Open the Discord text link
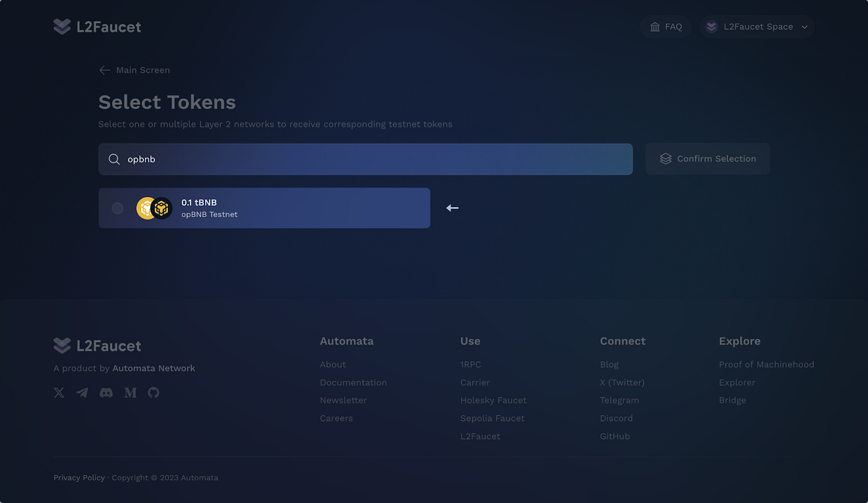The image size is (868, 503). (616, 419)
